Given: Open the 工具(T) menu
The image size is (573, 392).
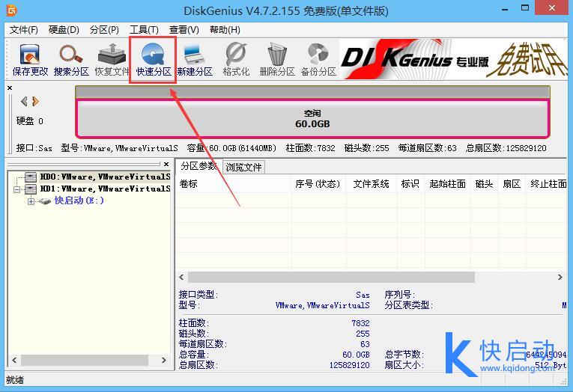Looking at the screenshot, I should pos(144,30).
